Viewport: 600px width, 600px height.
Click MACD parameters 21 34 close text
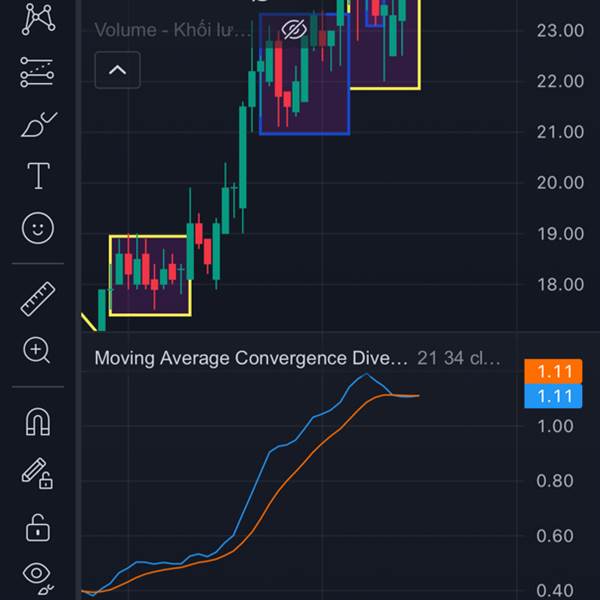click(x=459, y=358)
